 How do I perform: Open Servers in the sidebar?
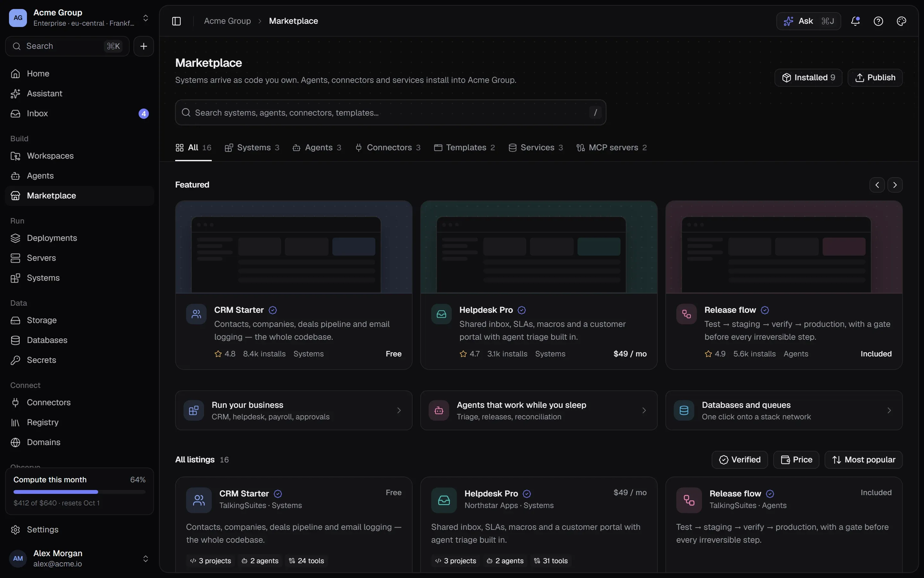(x=80, y=258)
